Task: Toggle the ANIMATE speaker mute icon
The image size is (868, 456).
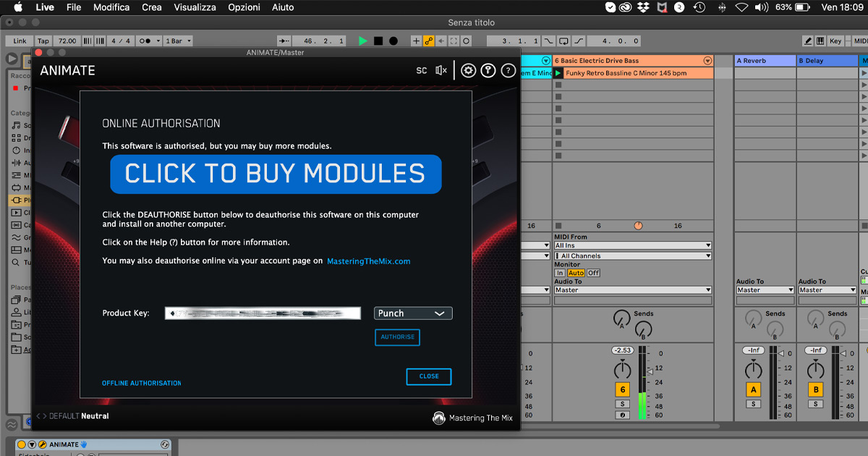Action: point(441,70)
